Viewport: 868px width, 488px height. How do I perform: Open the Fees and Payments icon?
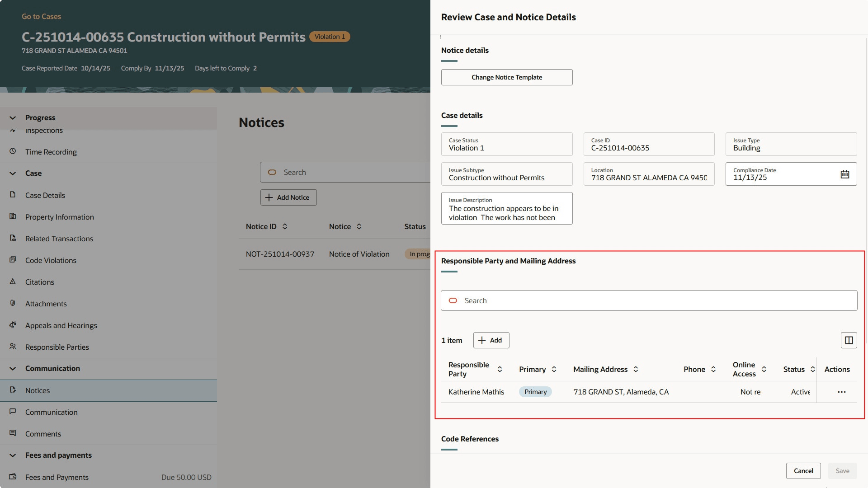13,477
